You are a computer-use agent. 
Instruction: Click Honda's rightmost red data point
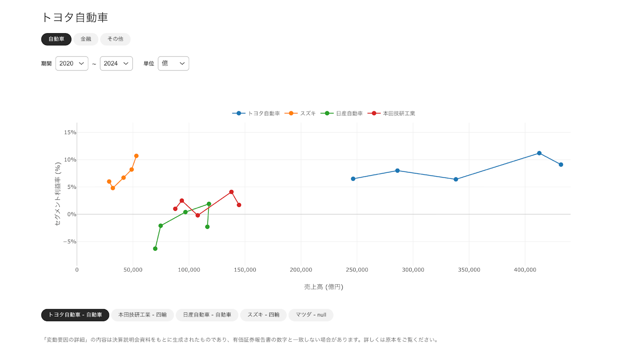(239, 205)
